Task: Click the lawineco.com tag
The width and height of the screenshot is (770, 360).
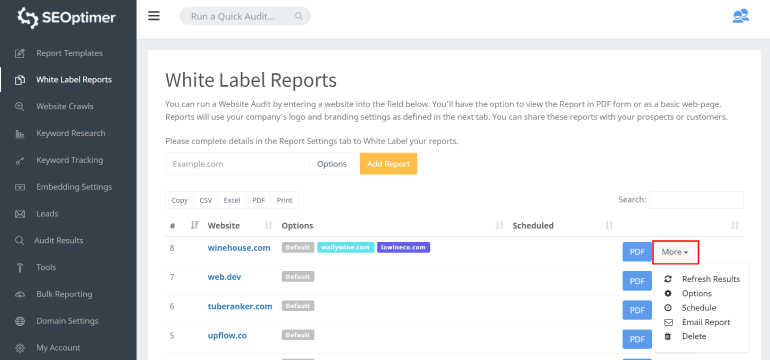Action: coord(403,248)
